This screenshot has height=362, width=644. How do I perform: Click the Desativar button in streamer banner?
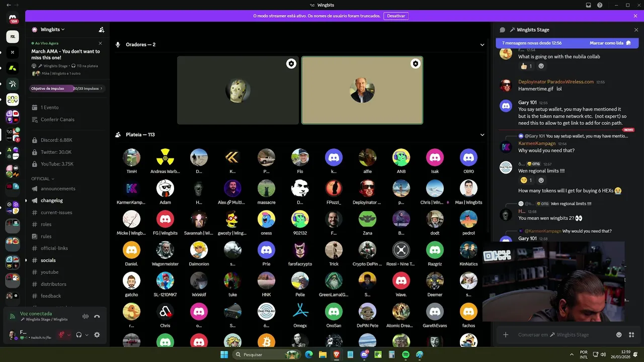(396, 16)
